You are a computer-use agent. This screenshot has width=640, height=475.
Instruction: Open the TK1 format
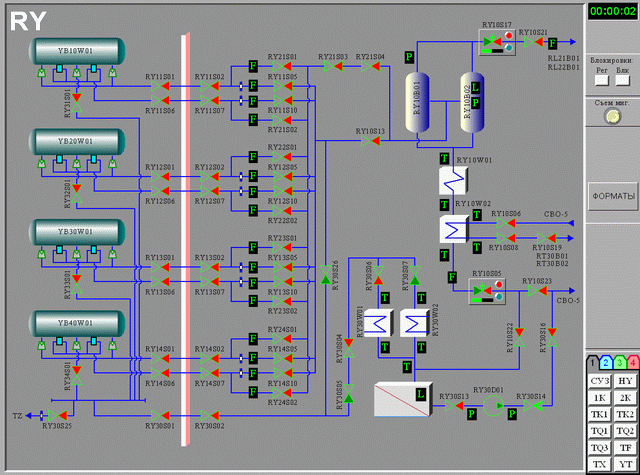[x=600, y=415]
